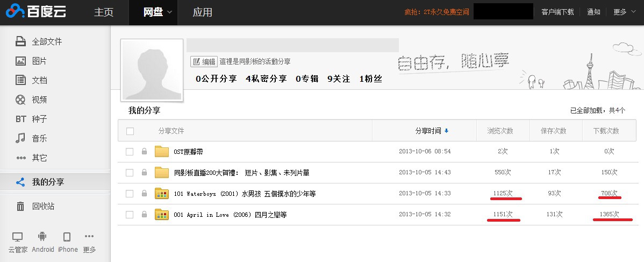Screen dimensions: 644x262
Task: Tick the checkbox for 同影板直播200大賀禮
Action: pyautogui.click(x=130, y=172)
